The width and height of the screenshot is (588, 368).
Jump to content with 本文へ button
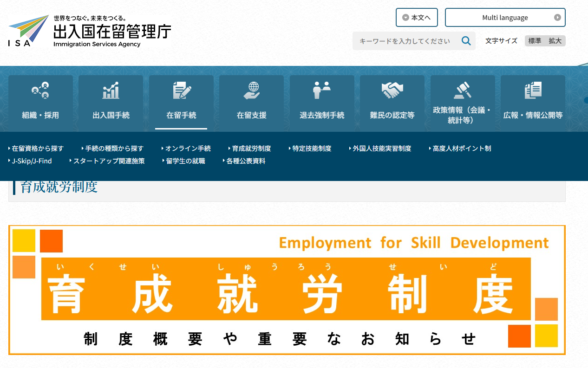coord(417,18)
